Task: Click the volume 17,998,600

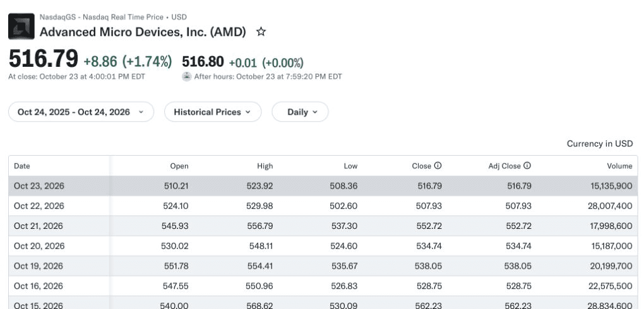Action: click(611, 226)
